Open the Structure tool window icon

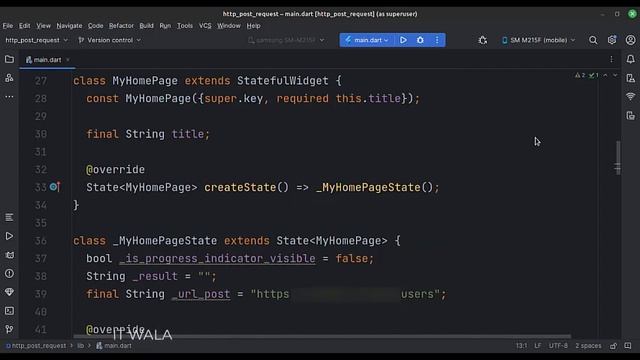[x=9, y=218]
